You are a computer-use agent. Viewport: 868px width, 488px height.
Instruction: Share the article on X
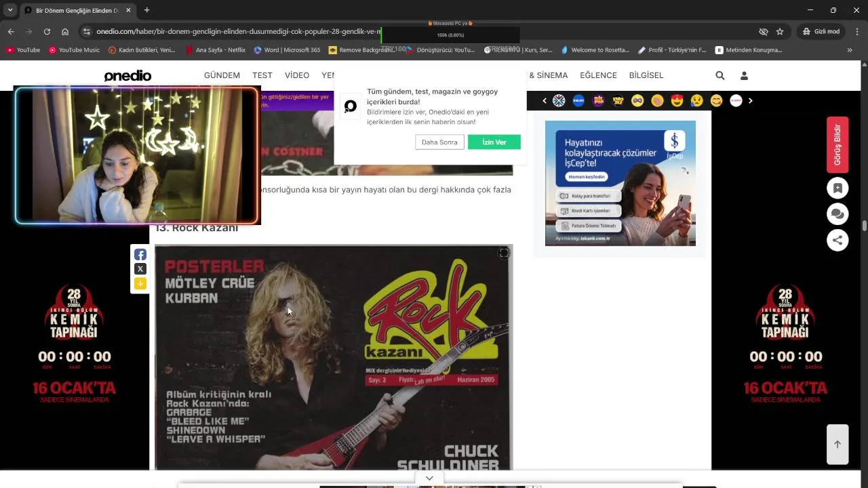pyautogui.click(x=140, y=269)
